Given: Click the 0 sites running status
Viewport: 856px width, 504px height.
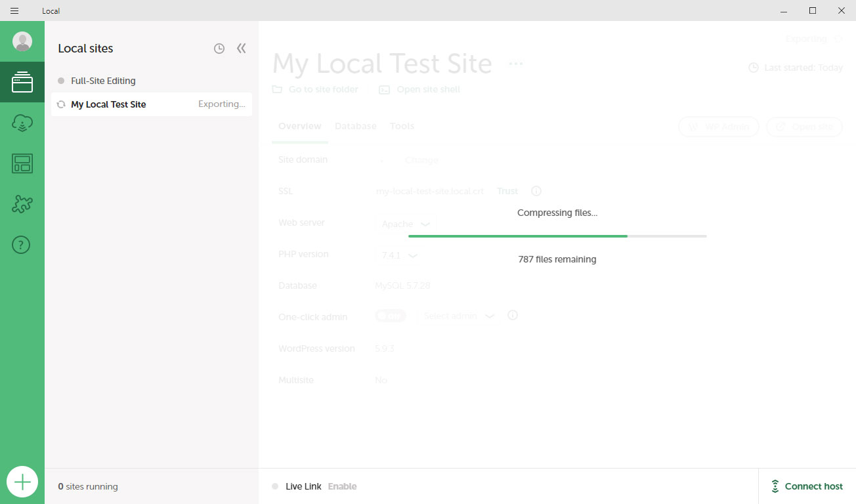Looking at the screenshot, I should tap(88, 486).
